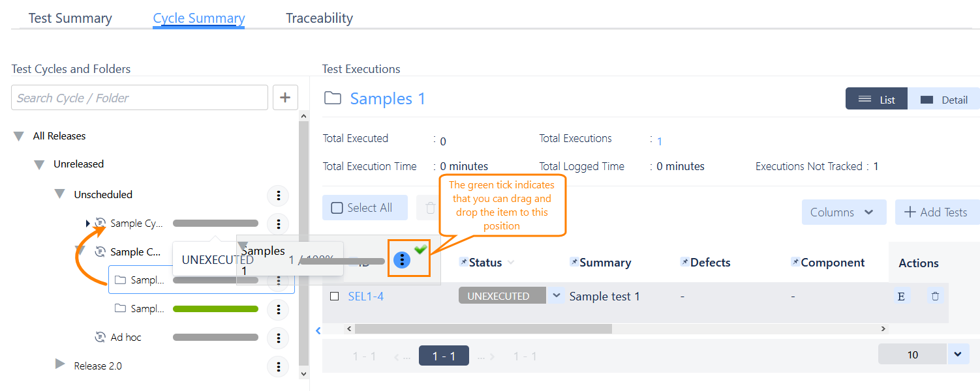Open the actions menu for the Ad hoc cycle
This screenshot has height=391, width=980.
pos(278,338)
